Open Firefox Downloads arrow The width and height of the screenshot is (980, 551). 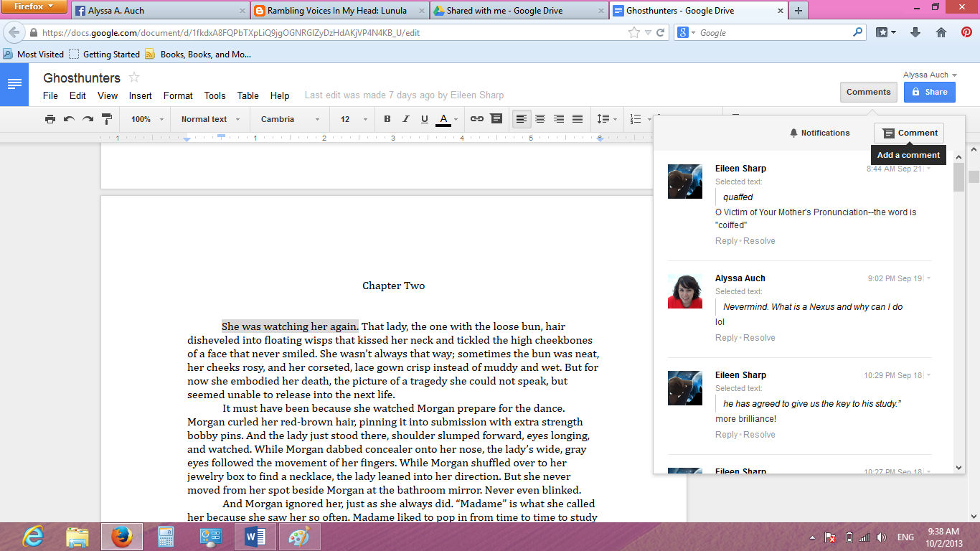point(915,32)
